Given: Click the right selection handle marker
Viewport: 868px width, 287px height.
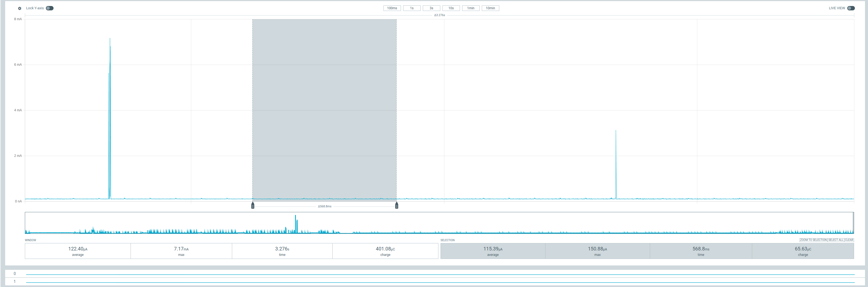Looking at the screenshot, I should coord(397,205).
